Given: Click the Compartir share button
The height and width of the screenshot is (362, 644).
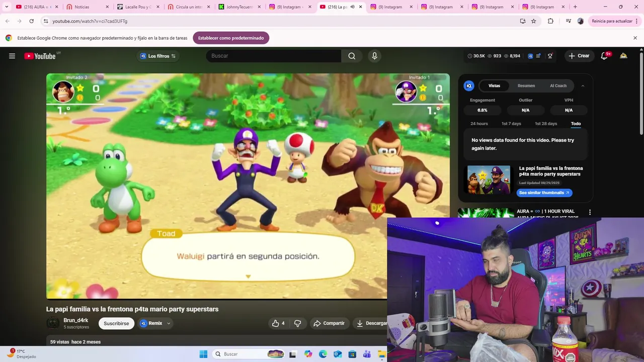Looking at the screenshot, I should pyautogui.click(x=329, y=323).
